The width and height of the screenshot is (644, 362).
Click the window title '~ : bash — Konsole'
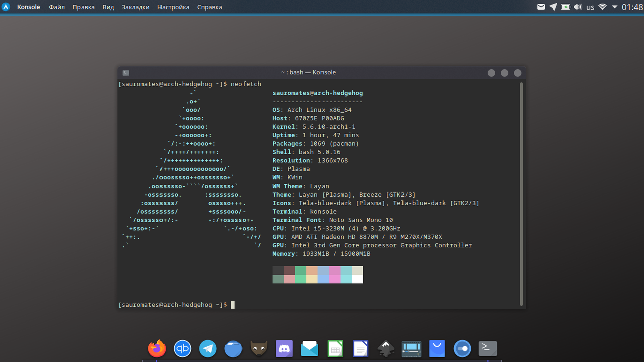pos(308,72)
